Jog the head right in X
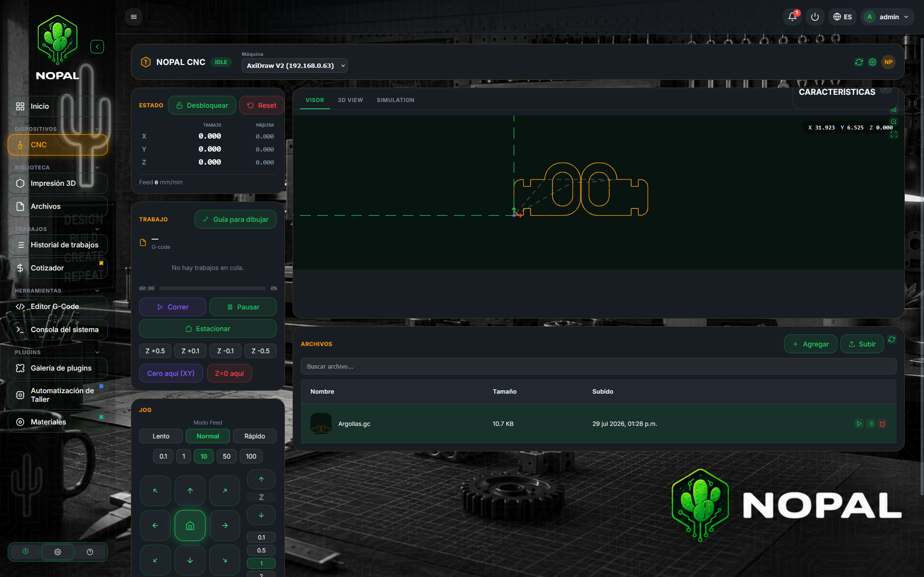 click(225, 526)
